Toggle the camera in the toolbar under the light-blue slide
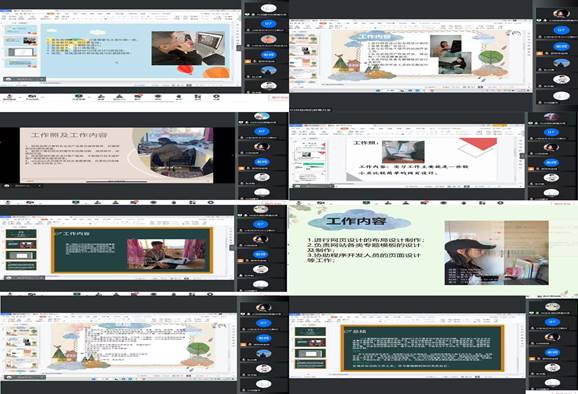The width and height of the screenshot is (578, 394). point(32,97)
